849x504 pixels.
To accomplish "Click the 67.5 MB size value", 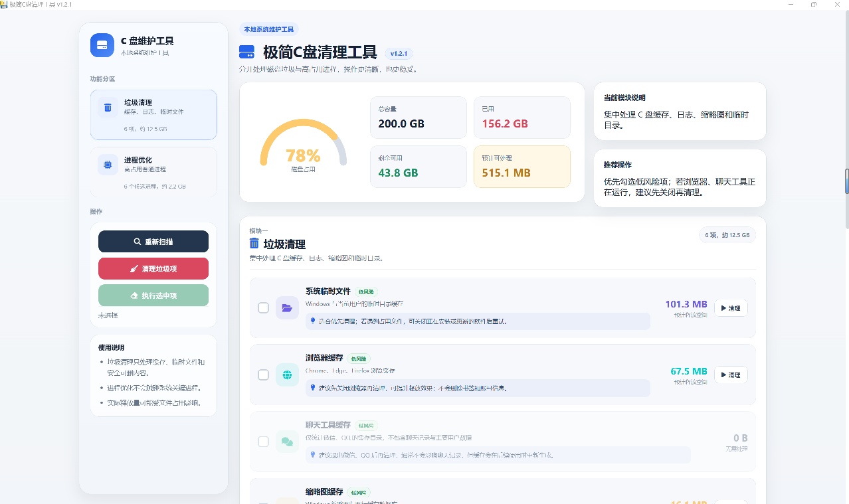I will click(x=690, y=371).
